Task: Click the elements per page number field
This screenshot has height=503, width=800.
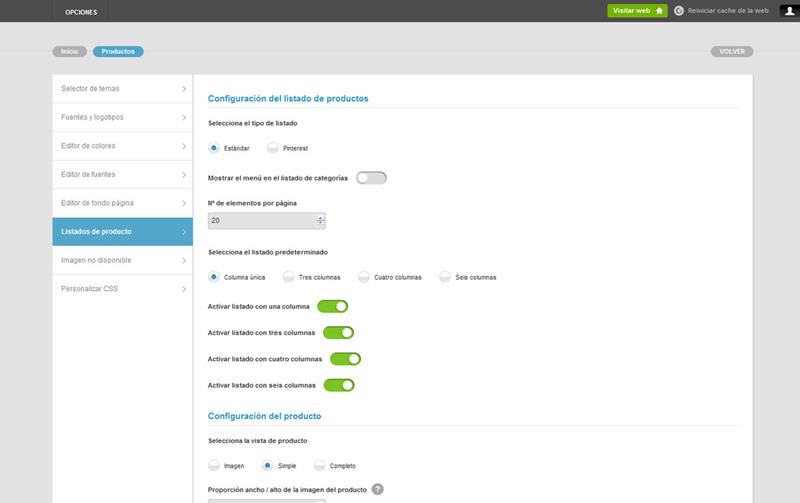Action: click(x=260, y=221)
